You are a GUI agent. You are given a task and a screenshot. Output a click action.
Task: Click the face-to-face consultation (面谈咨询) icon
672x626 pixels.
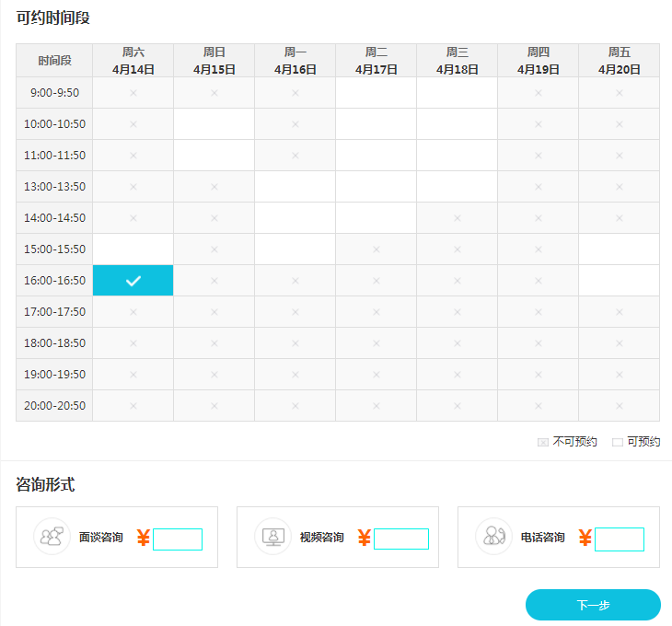tap(52, 537)
